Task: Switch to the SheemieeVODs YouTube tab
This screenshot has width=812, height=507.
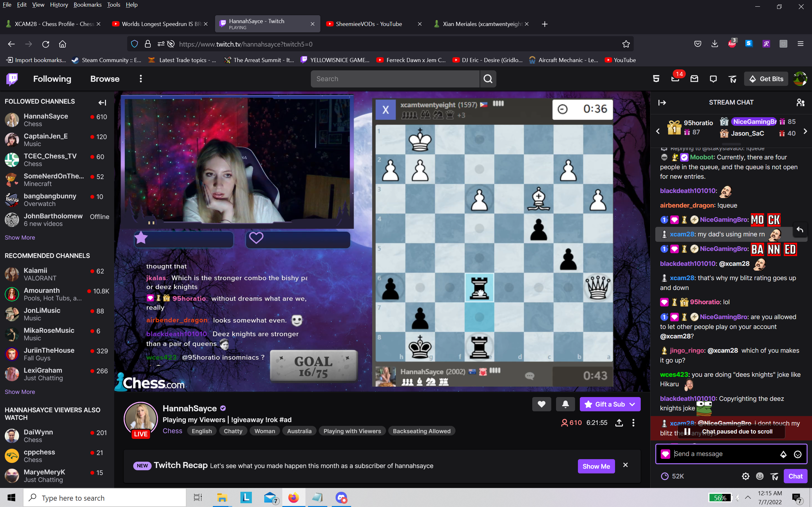Action: tap(369, 24)
